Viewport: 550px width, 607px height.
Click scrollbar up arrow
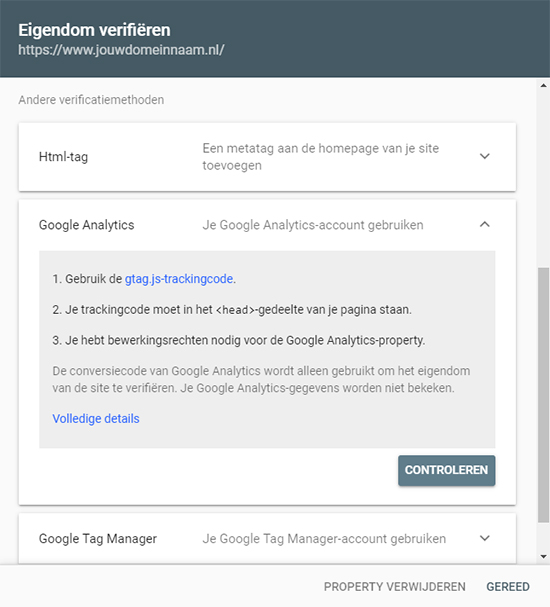[x=543, y=86]
